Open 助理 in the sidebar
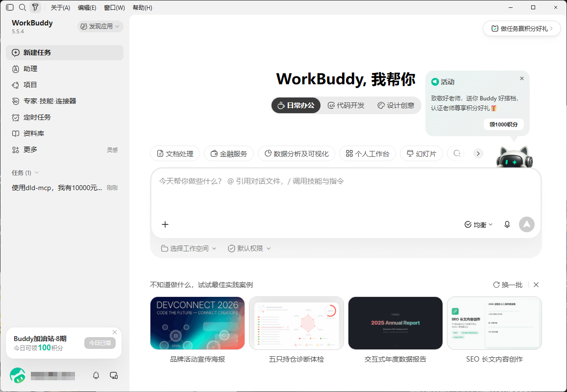The height and width of the screenshot is (392, 567). pyautogui.click(x=65, y=69)
